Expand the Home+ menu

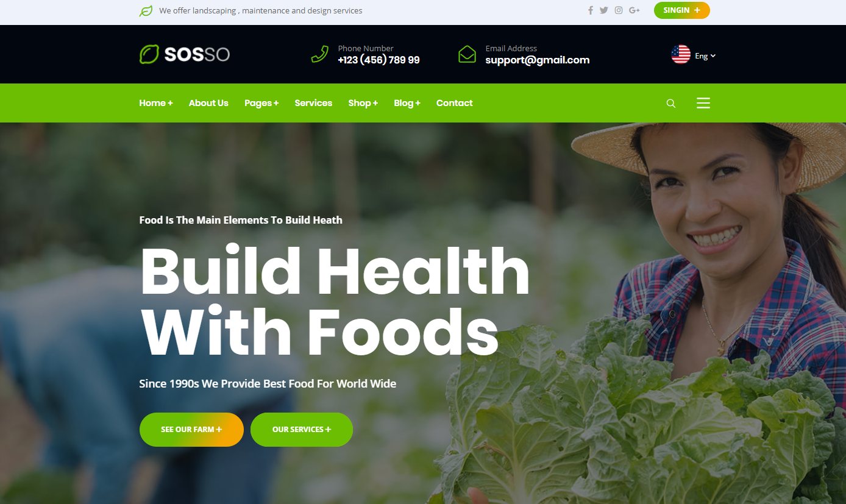pos(156,103)
